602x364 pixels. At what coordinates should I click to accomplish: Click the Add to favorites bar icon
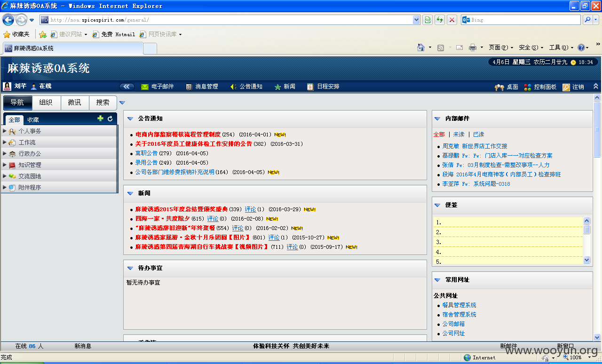(43, 34)
